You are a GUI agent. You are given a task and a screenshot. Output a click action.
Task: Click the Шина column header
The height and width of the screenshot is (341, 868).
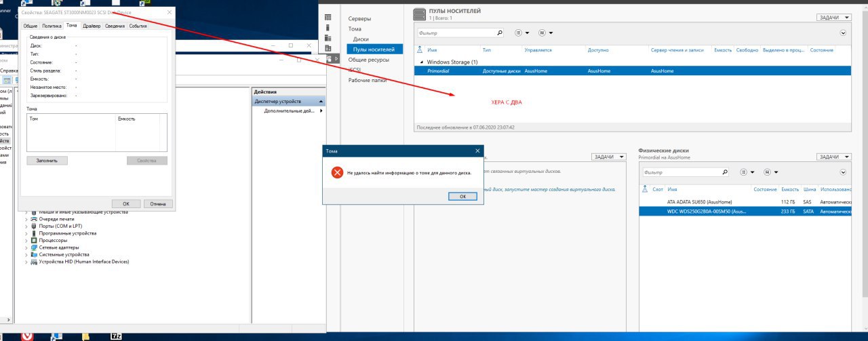(x=808, y=189)
